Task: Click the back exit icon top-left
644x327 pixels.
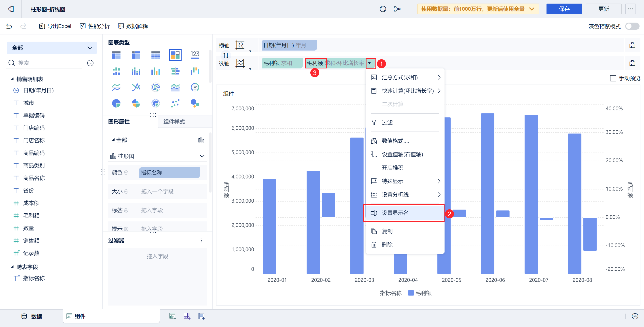Action: pyautogui.click(x=11, y=9)
